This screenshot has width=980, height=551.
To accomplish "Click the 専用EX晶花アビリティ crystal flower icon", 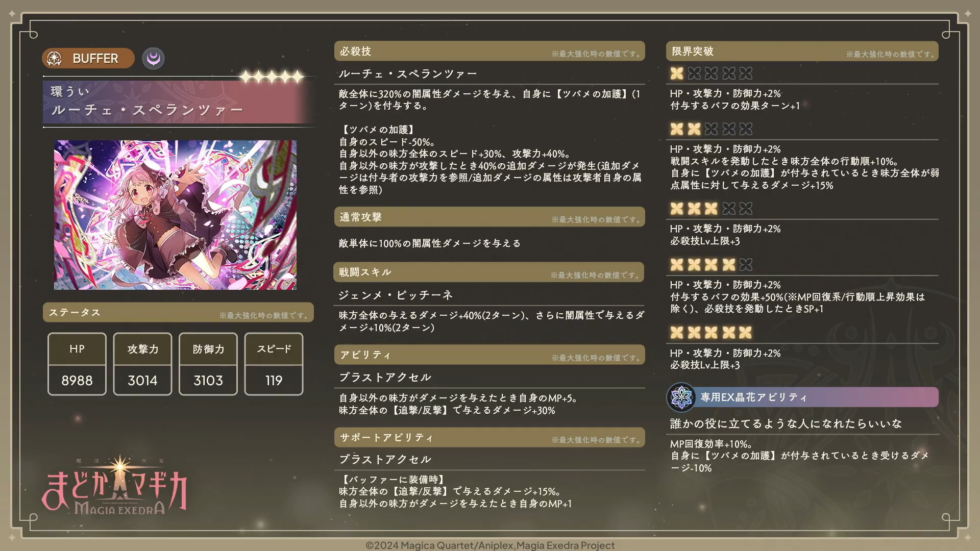I will 681,397.
